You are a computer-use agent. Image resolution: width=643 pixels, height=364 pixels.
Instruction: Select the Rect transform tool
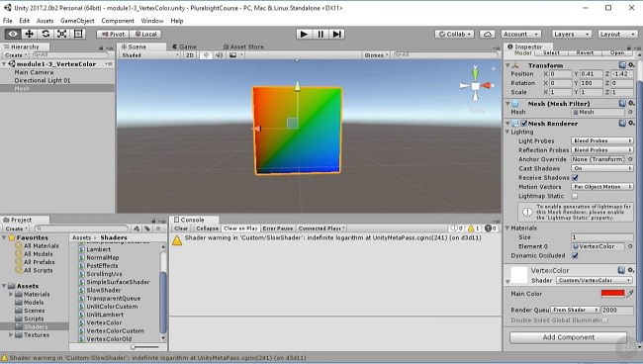(x=78, y=34)
